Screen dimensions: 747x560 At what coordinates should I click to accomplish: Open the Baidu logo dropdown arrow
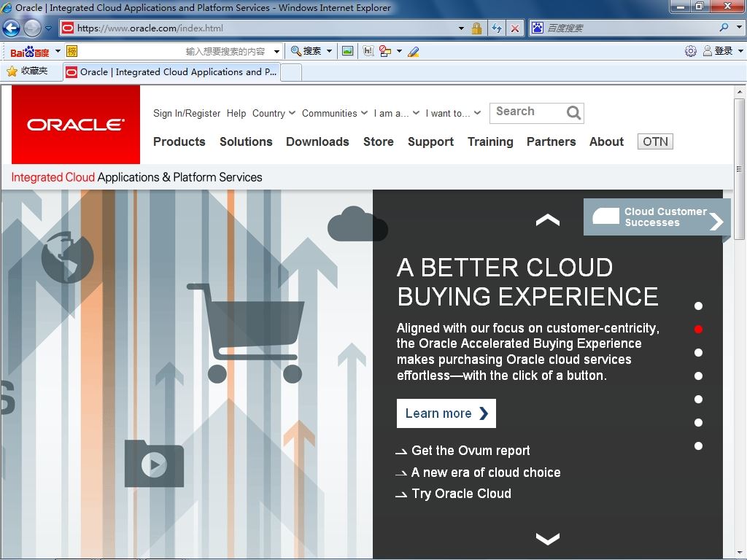(58, 50)
